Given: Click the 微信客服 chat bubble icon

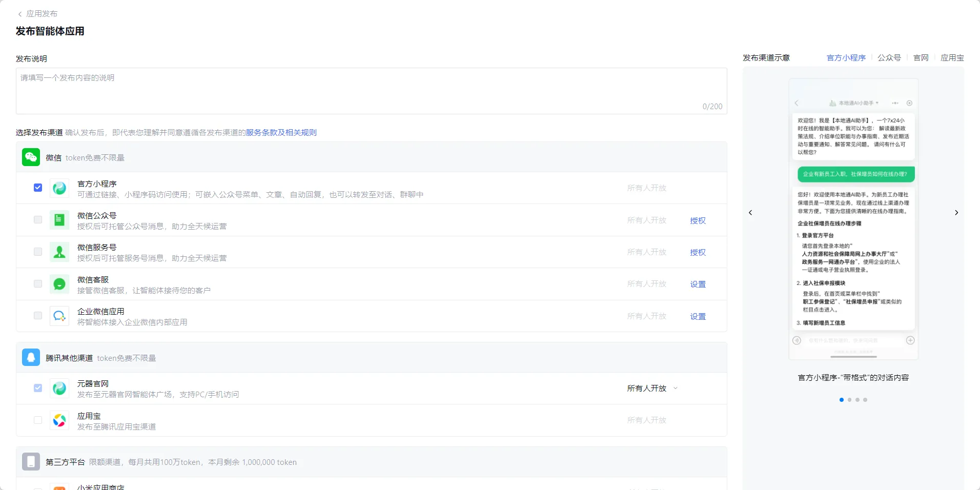Looking at the screenshot, I should [59, 284].
